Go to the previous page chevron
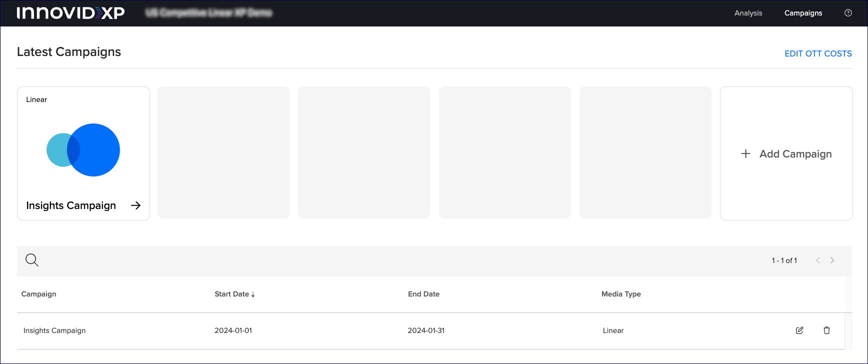 tap(818, 260)
